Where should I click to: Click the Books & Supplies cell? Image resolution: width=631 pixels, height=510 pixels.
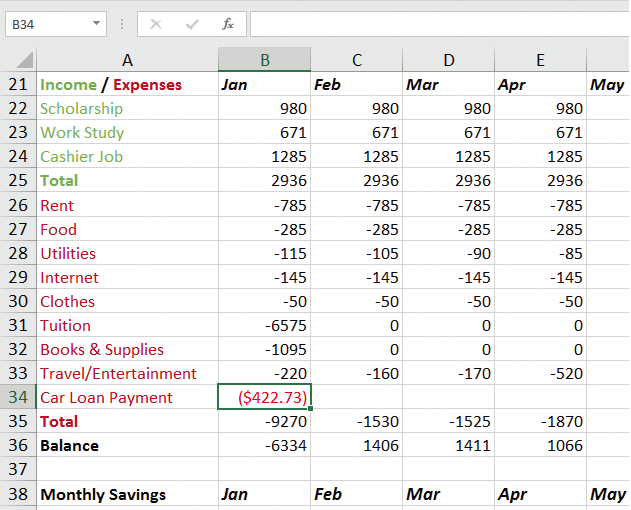[x=128, y=349]
